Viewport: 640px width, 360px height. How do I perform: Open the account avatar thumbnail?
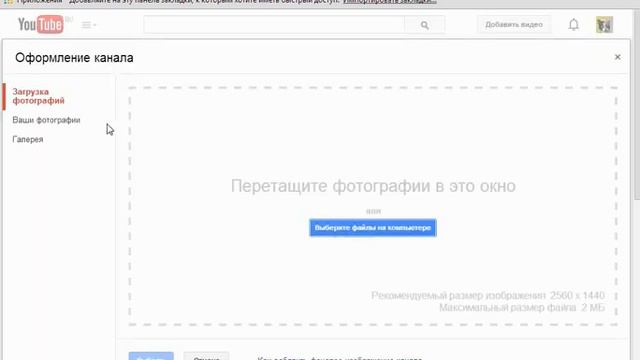(604, 24)
